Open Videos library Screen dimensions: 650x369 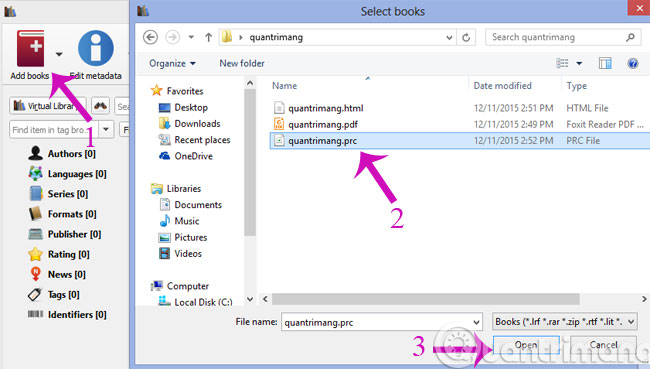pyautogui.click(x=180, y=254)
